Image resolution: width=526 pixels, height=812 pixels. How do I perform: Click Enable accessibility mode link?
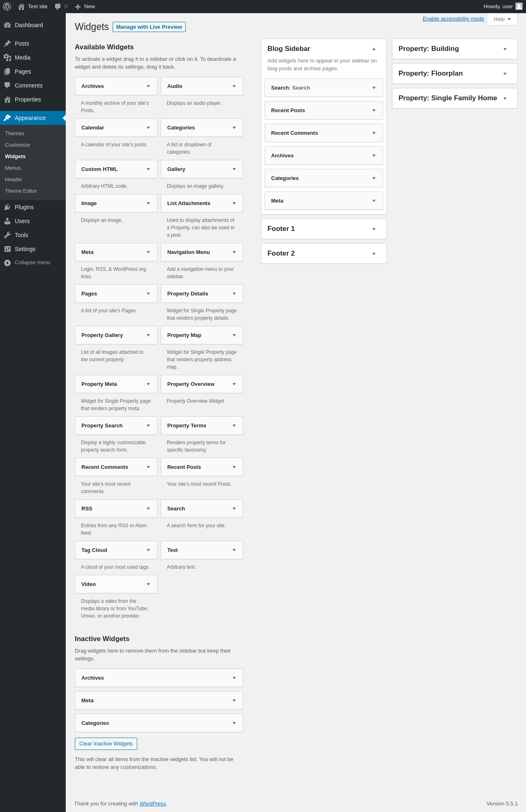pyautogui.click(x=453, y=19)
